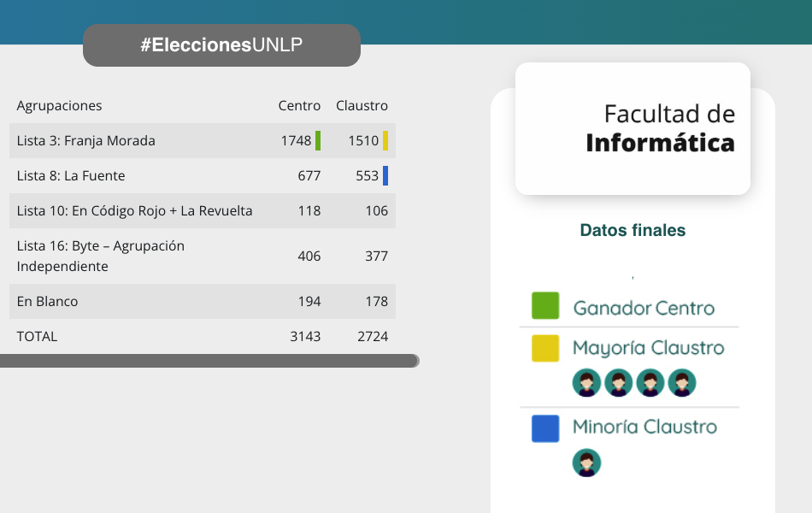812x513 pixels.
Task: Click the Centro column header
Action: [x=299, y=106]
